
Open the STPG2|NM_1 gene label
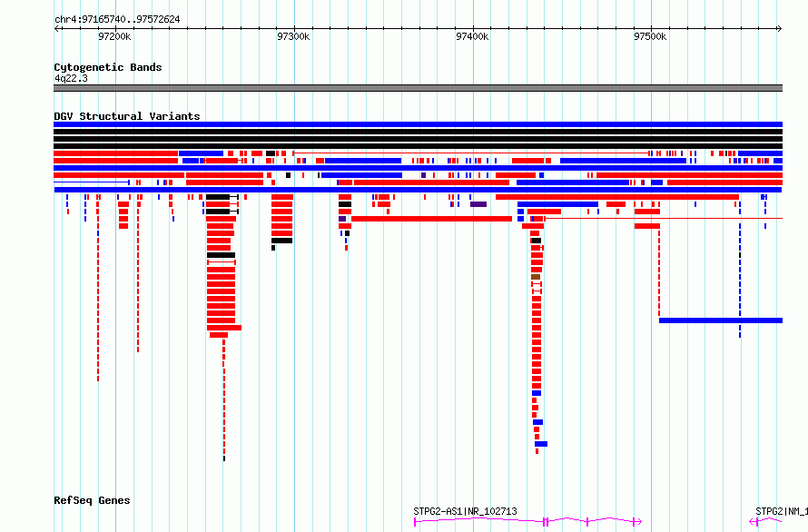point(781,511)
